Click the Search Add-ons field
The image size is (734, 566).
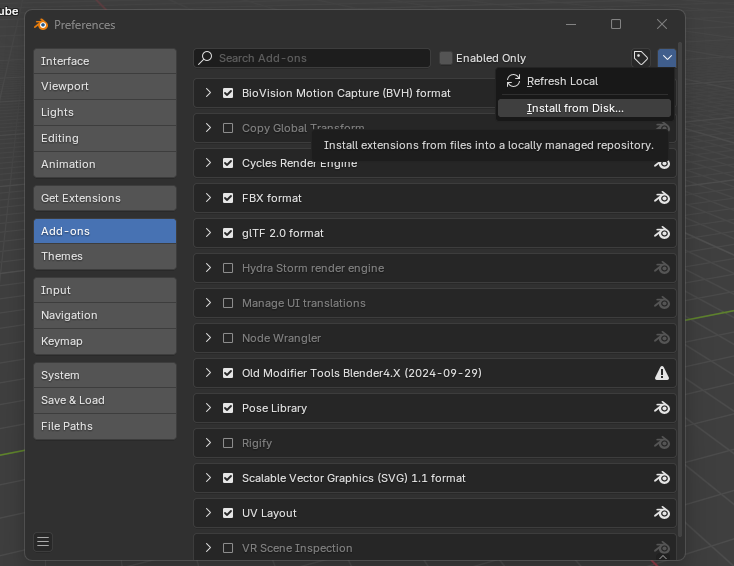point(312,58)
